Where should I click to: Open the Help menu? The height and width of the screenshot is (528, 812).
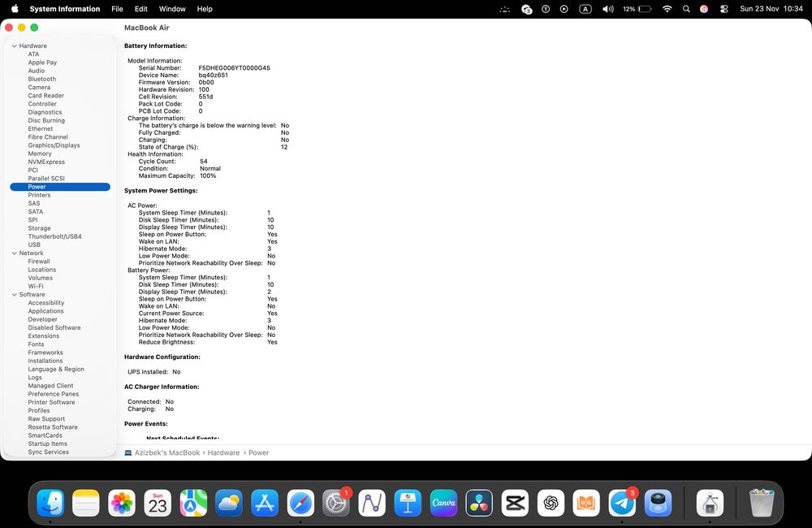point(205,9)
